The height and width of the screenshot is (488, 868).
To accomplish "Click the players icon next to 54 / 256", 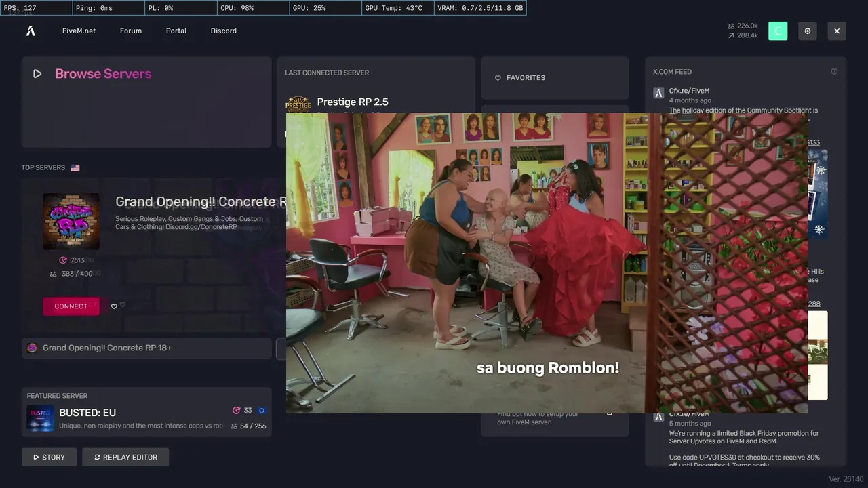I will 234,426.
